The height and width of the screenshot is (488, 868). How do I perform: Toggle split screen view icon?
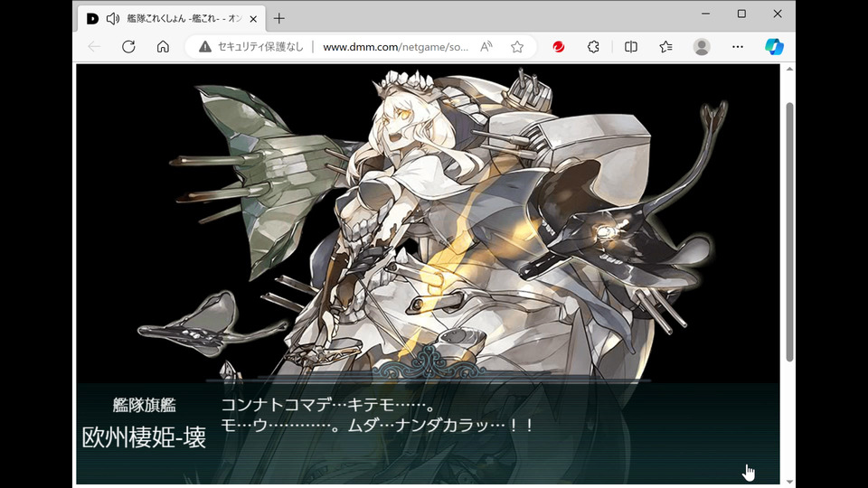(x=630, y=47)
